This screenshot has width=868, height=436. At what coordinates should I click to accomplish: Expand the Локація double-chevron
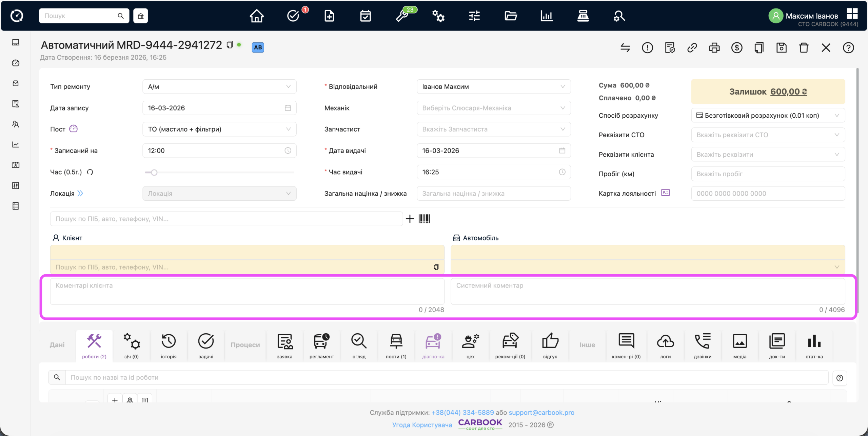pyautogui.click(x=80, y=194)
